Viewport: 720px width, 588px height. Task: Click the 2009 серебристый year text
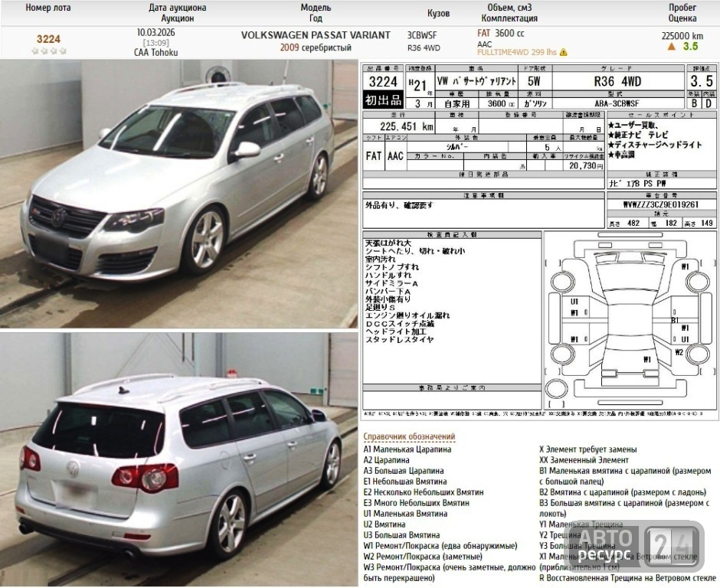pyautogui.click(x=316, y=47)
